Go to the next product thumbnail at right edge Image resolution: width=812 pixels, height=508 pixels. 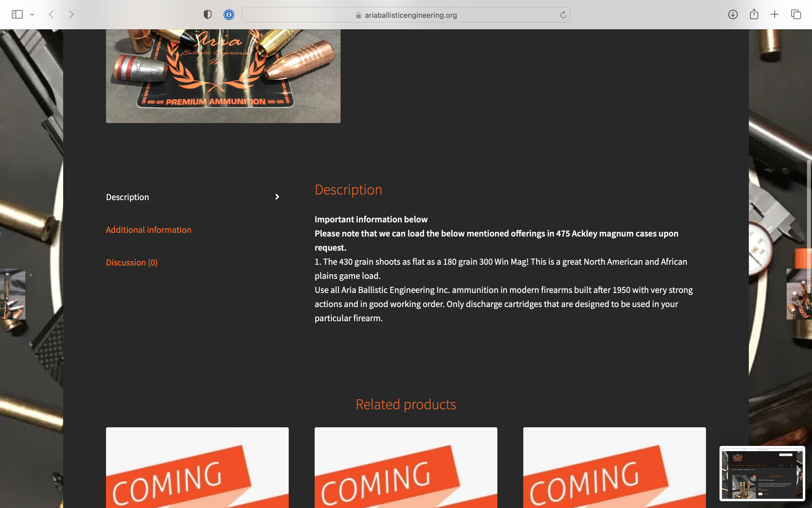[x=799, y=294]
